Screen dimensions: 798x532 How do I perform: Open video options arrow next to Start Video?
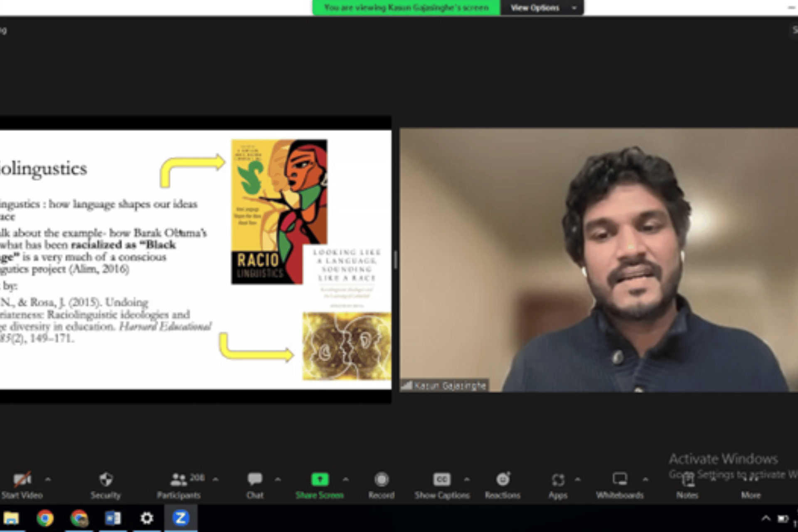pos(48,480)
